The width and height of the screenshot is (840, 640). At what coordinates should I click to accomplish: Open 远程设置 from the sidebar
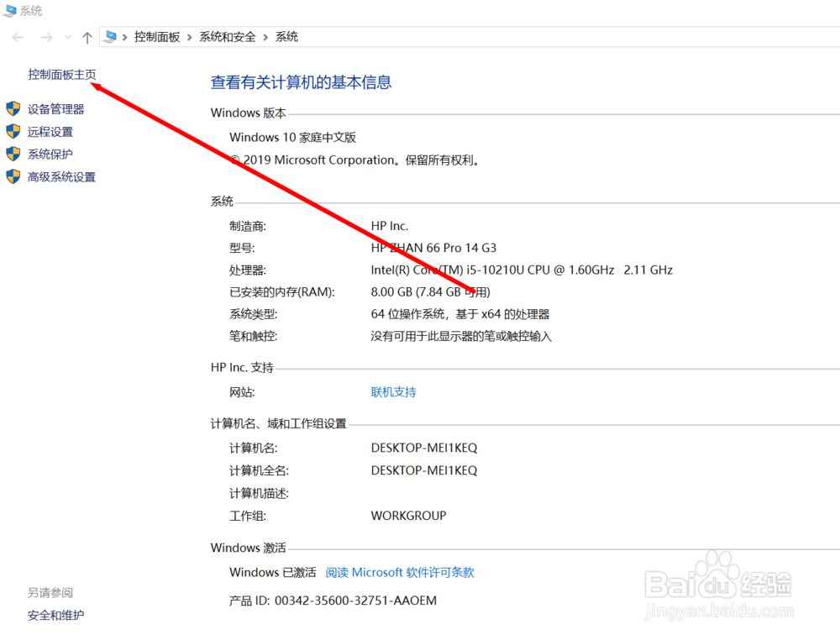[x=50, y=131]
